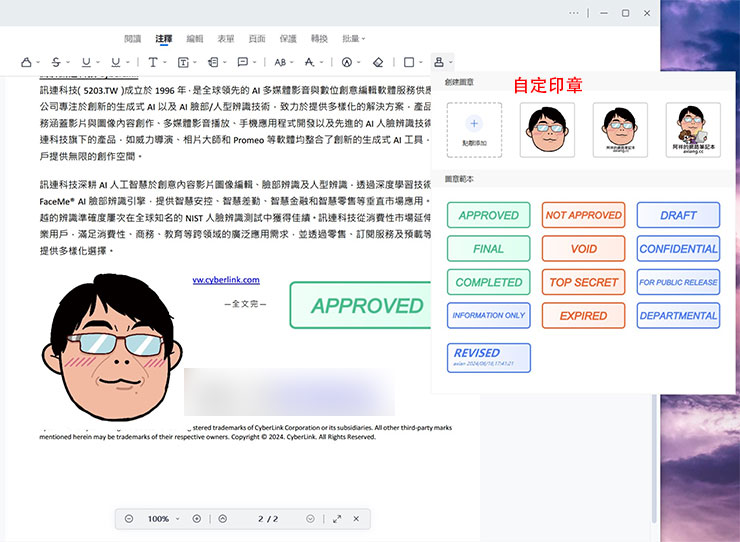Select the text box tool
This screenshot has height=542, width=740.
pos(183,62)
